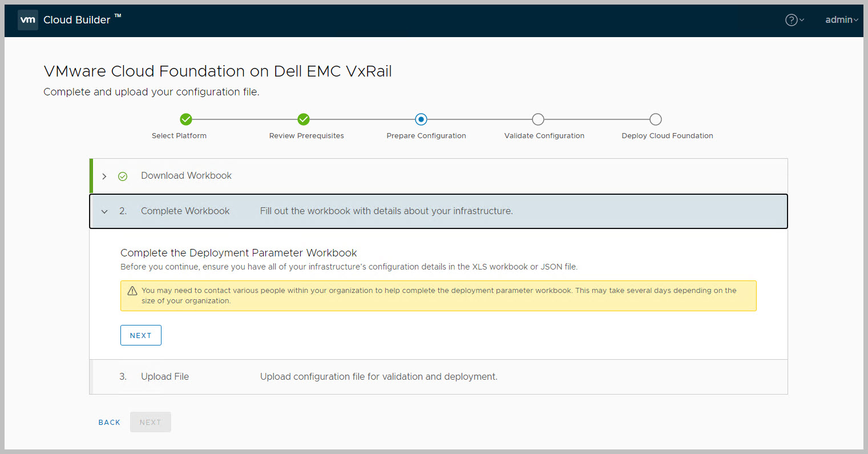Image resolution: width=868 pixels, height=454 pixels.
Task: Click the Cloud Builder product title
Action: point(77,20)
